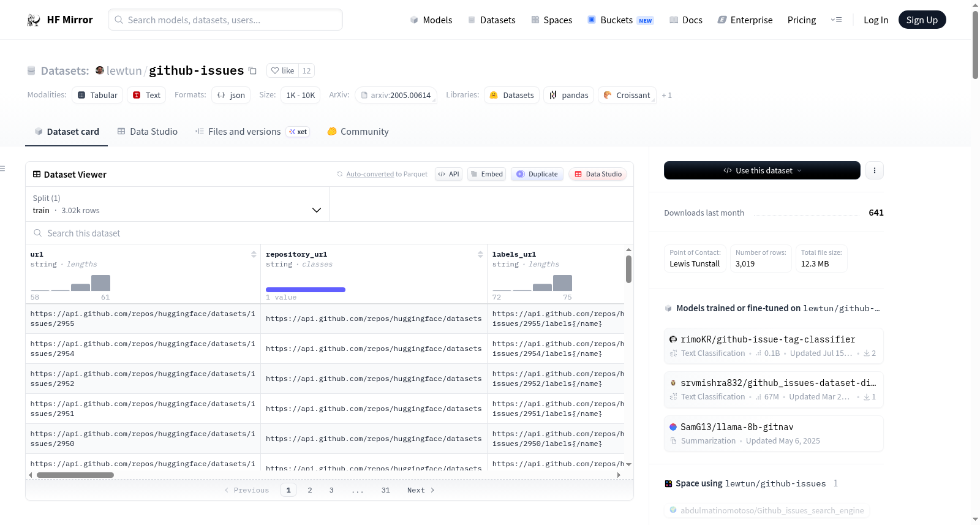Select the json format tag
Screen dimensions: 980x525
(231, 95)
